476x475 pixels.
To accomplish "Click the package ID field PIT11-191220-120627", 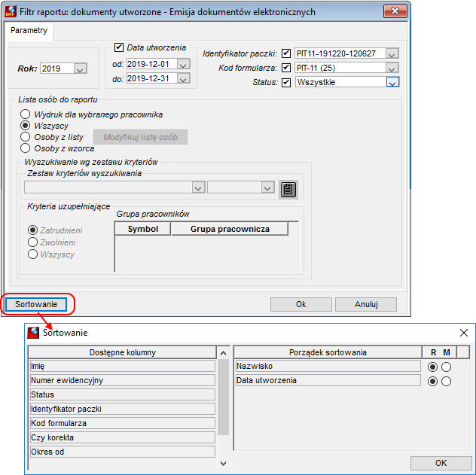I will coord(340,53).
